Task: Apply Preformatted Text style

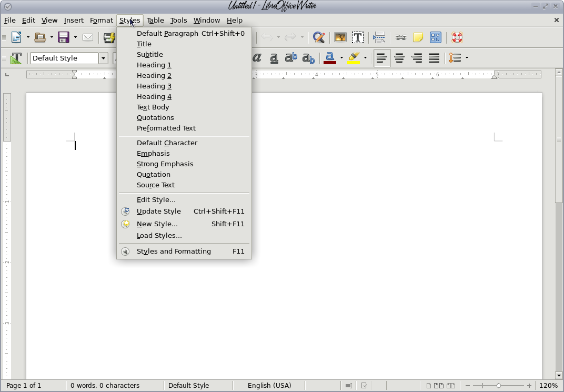Action: pyautogui.click(x=184, y=128)
